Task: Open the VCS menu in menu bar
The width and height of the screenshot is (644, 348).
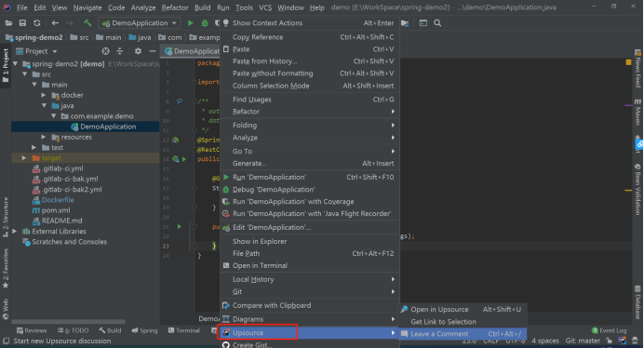Action: [265, 7]
